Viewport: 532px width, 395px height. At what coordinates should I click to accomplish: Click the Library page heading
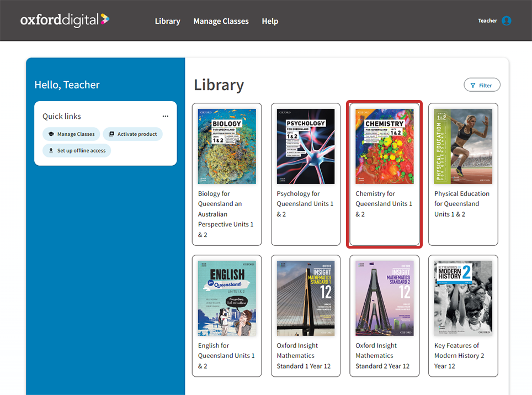pyautogui.click(x=219, y=85)
